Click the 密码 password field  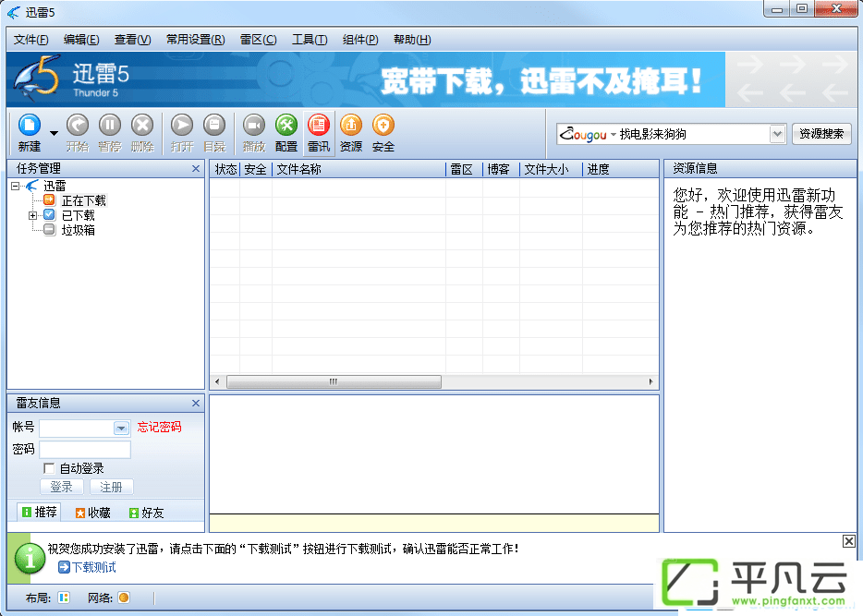pos(85,450)
